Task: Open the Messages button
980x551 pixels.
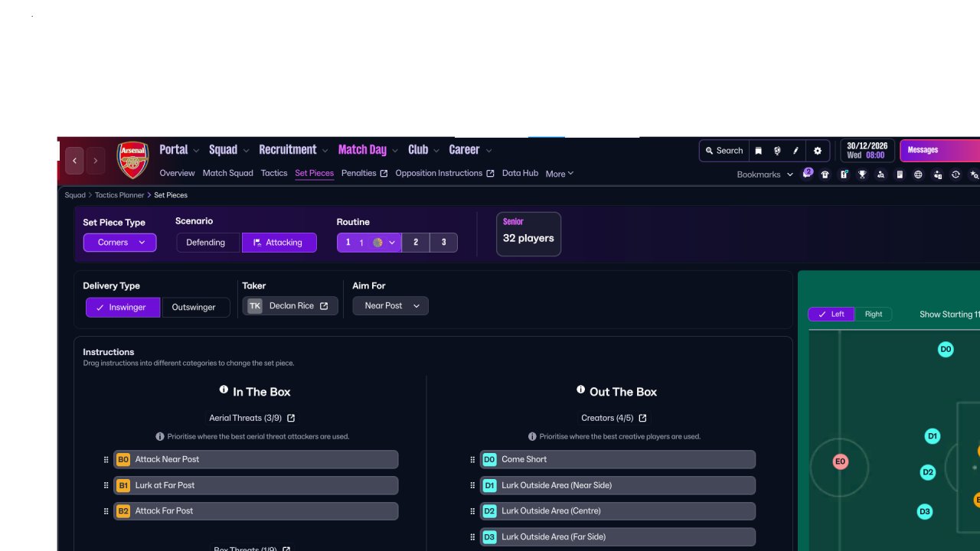Action: (x=940, y=151)
